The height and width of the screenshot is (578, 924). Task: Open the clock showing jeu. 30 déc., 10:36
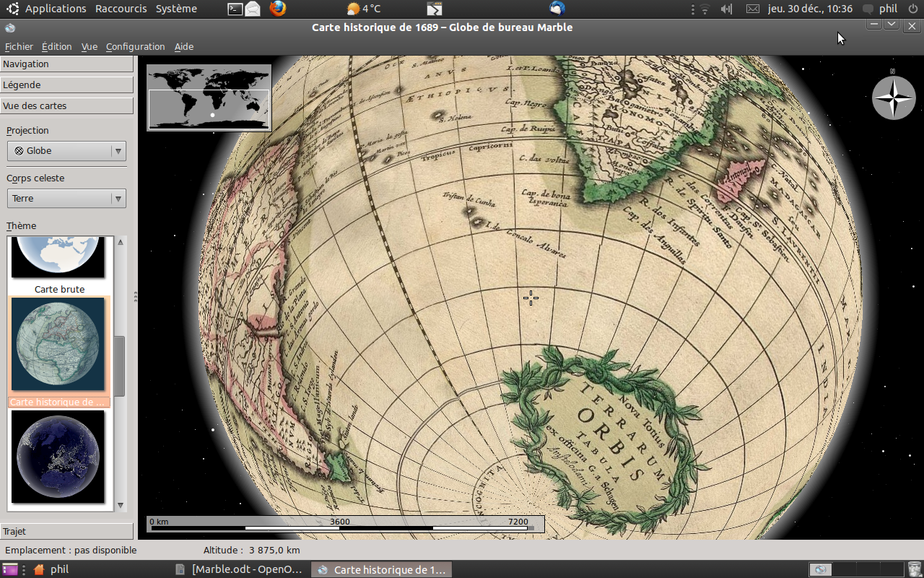(810, 9)
